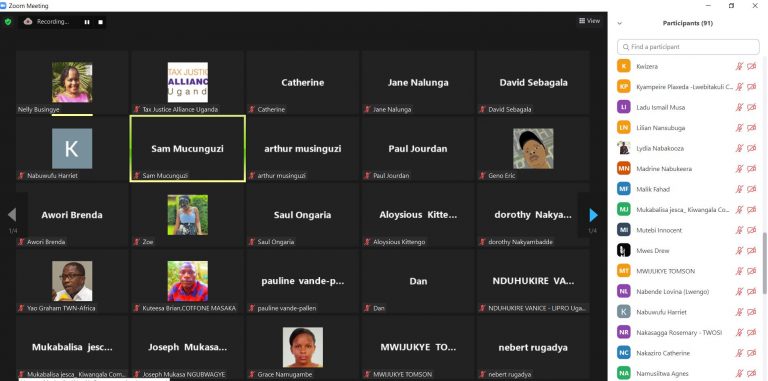Click Nelly Busingye's video tile
The height and width of the screenshot is (381, 768).
click(72, 82)
